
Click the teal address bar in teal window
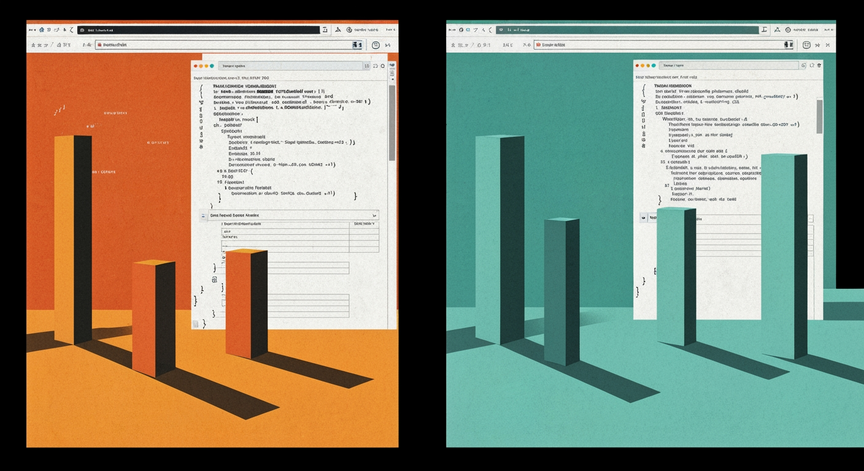point(627,30)
